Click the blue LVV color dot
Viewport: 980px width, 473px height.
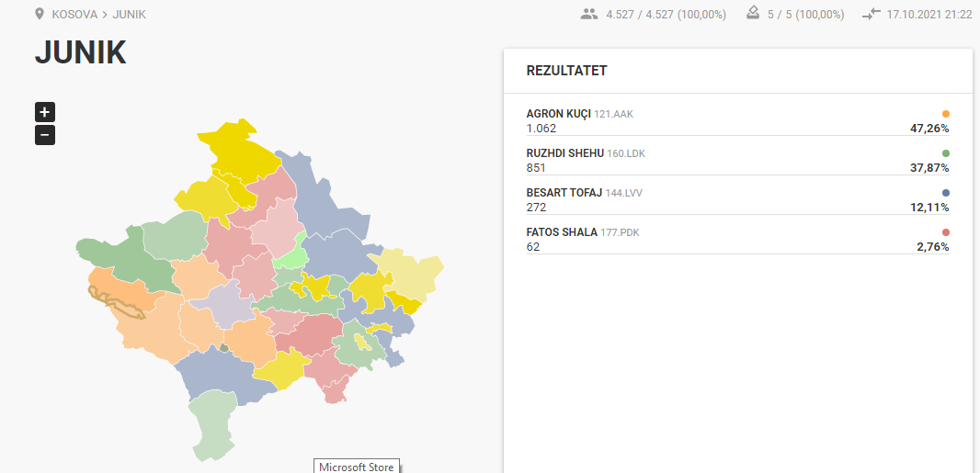tap(946, 193)
